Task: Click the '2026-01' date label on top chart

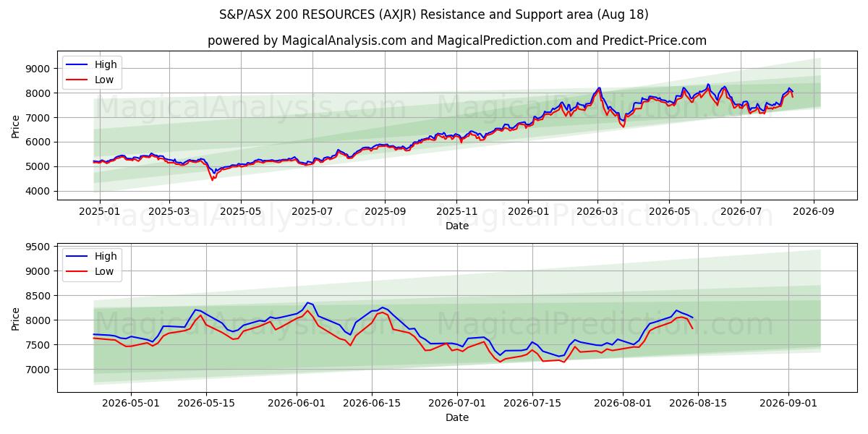Action: pyautogui.click(x=528, y=211)
